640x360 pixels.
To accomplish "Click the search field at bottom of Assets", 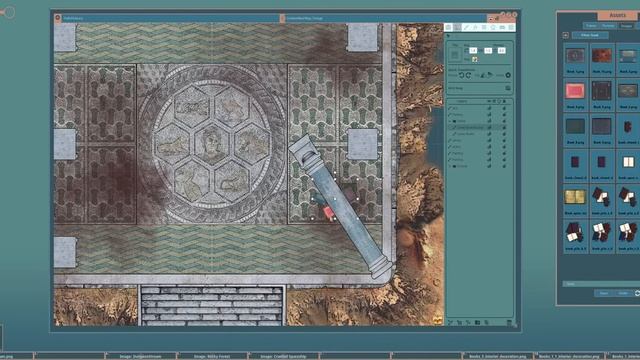I will [601, 284].
